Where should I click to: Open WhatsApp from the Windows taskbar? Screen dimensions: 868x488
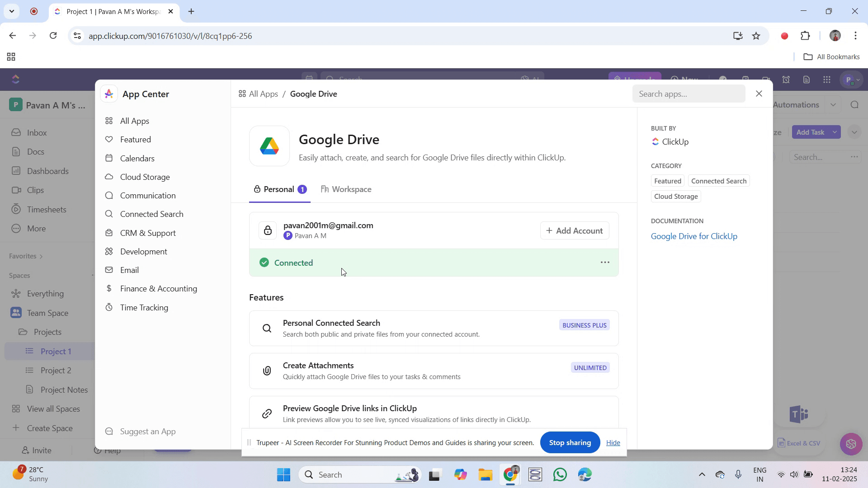pos(560,474)
